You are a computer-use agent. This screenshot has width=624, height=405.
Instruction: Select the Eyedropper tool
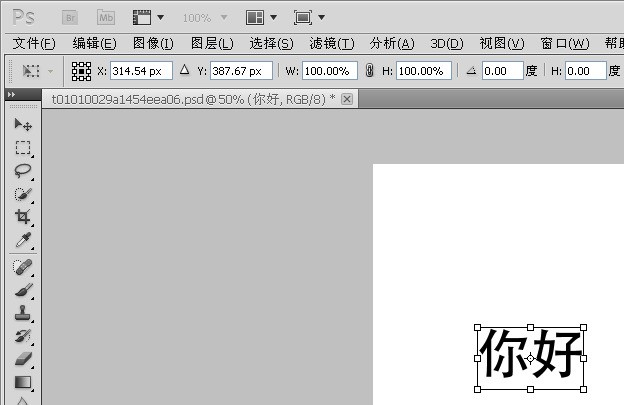pyautogui.click(x=23, y=240)
